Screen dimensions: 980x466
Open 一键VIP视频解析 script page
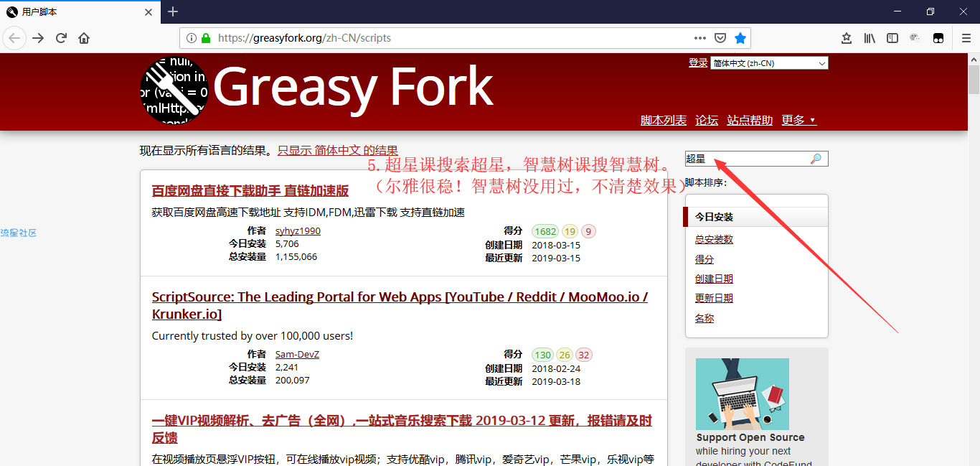(x=402, y=429)
